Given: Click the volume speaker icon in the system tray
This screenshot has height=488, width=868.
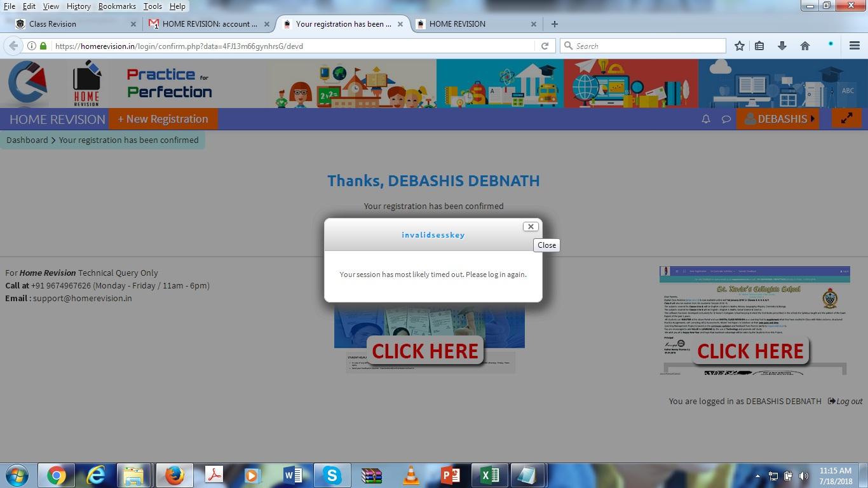Looking at the screenshot, I should point(804,476).
